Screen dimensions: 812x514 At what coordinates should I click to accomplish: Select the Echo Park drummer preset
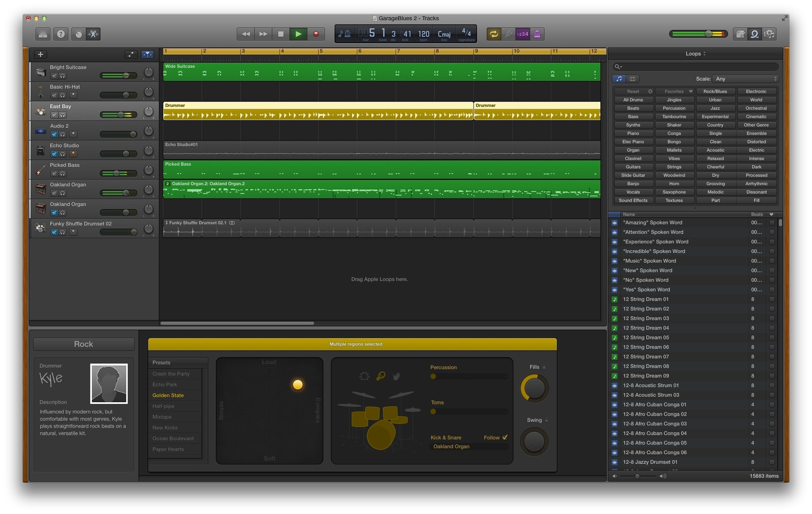(164, 384)
